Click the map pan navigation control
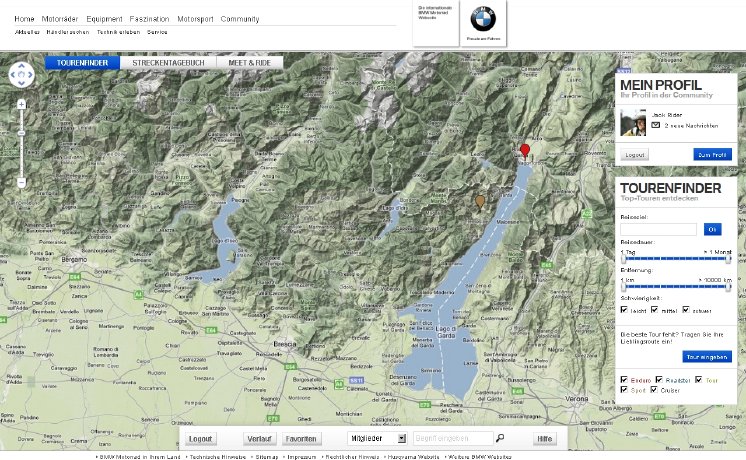 point(21,75)
